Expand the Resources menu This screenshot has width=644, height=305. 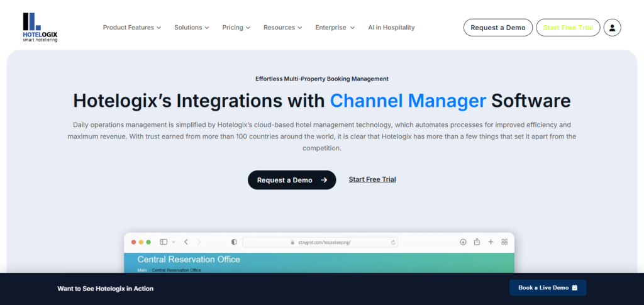pos(283,28)
